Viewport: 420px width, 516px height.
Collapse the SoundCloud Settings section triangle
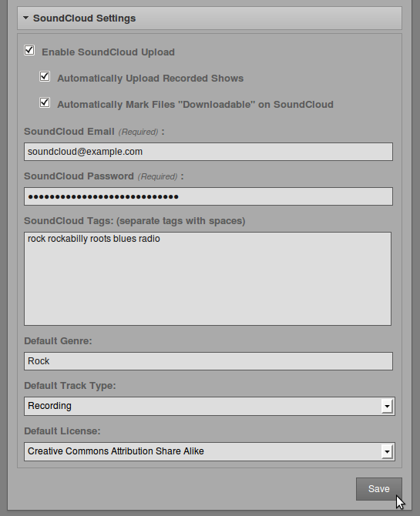pyautogui.click(x=25, y=18)
